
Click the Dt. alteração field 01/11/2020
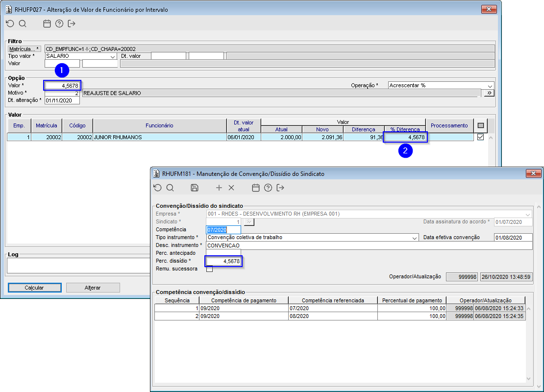pos(62,100)
